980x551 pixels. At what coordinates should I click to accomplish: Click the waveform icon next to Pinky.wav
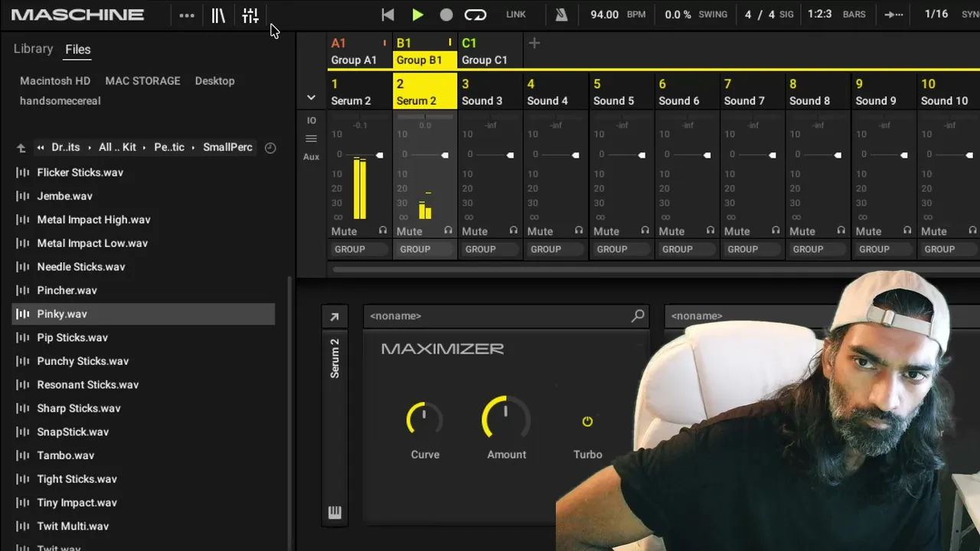pyautogui.click(x=23, y=314)
